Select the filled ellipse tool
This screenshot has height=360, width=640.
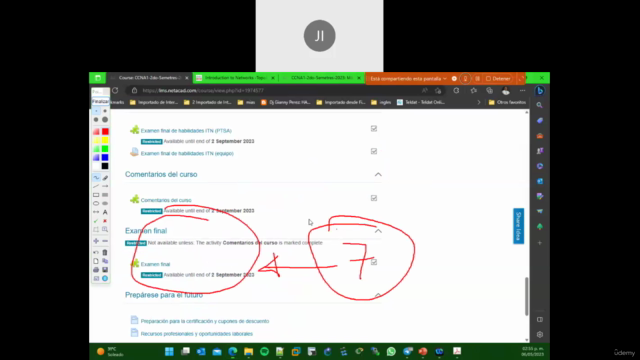[x=105, y=203]
